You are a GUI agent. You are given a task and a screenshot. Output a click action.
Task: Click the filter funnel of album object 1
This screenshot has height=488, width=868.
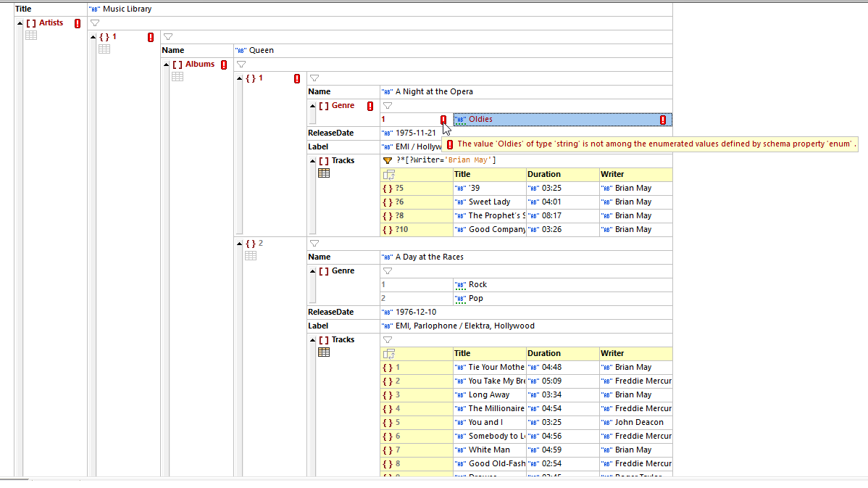[x=314, y=78]
